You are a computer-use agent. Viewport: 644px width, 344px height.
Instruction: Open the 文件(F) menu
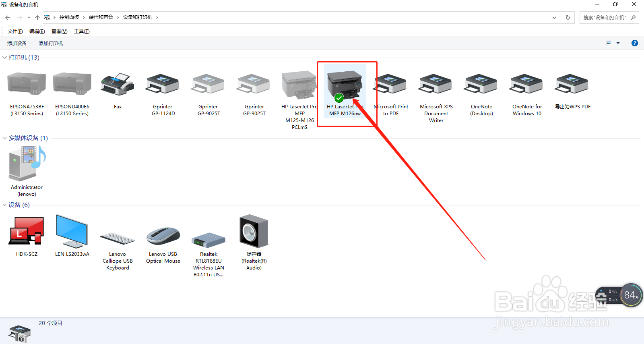pyautogui.click(x=15, y=31)
